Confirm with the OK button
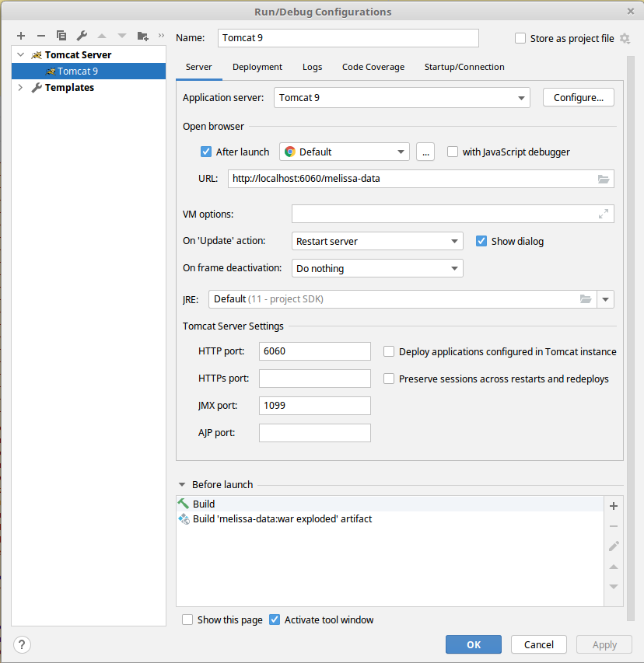 click(474, 645)
